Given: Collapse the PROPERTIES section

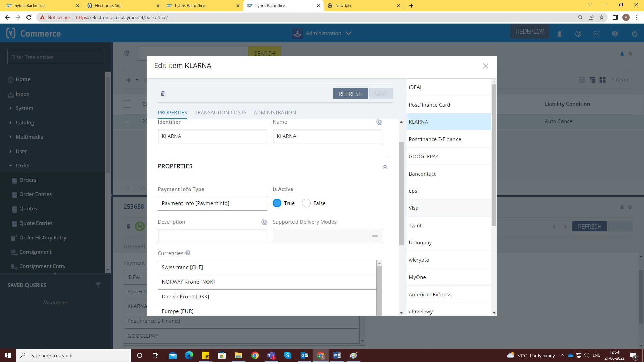Looking at the screenshot, I should 385,167.
